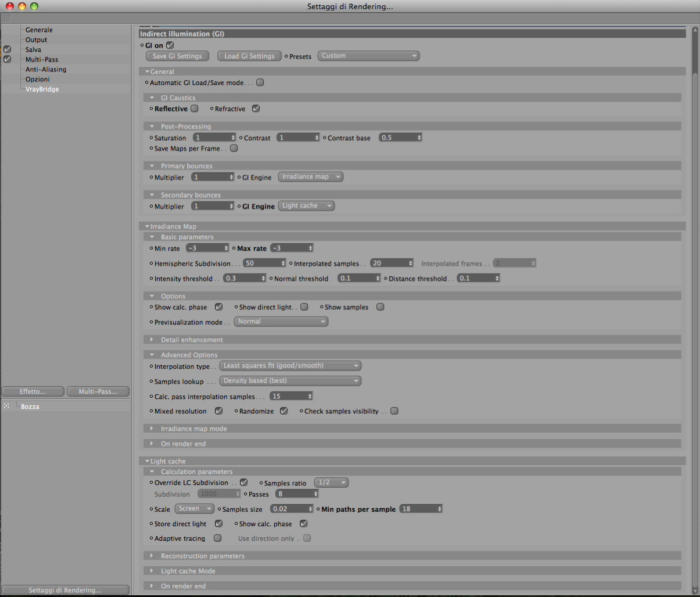The width and height of the screenshot is (700, 597).
Task: Enable the Reflective GI caustics checkbox
Action: [195, 109]
